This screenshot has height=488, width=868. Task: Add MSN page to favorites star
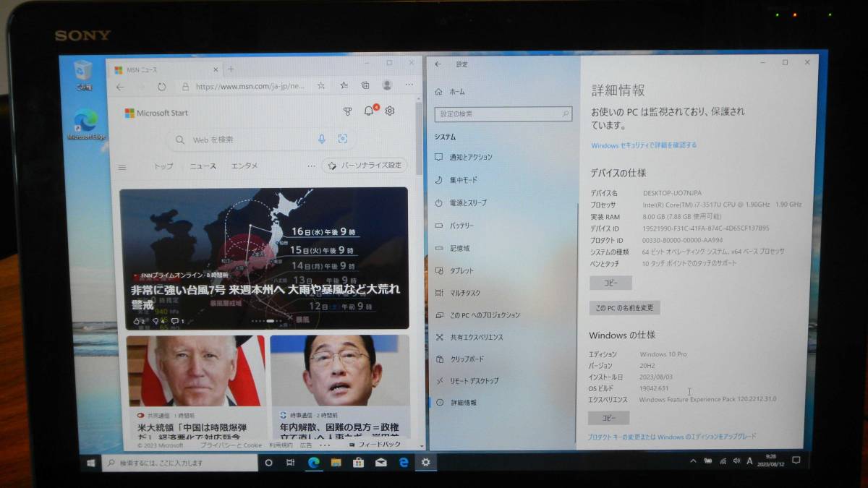[x=321, y=85]
